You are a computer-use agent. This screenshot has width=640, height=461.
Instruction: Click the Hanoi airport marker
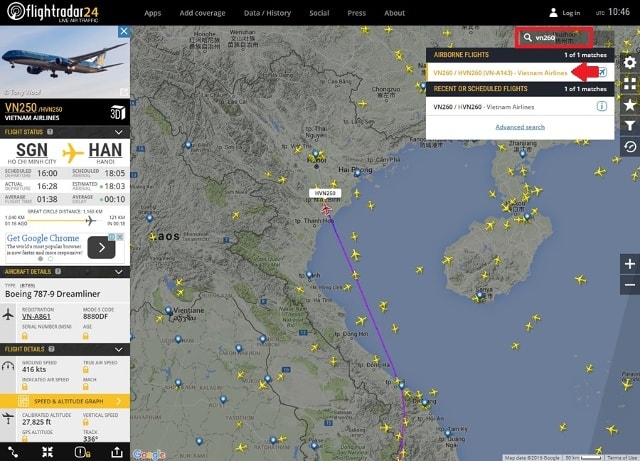pyautogui.click(x=316, y=154)
